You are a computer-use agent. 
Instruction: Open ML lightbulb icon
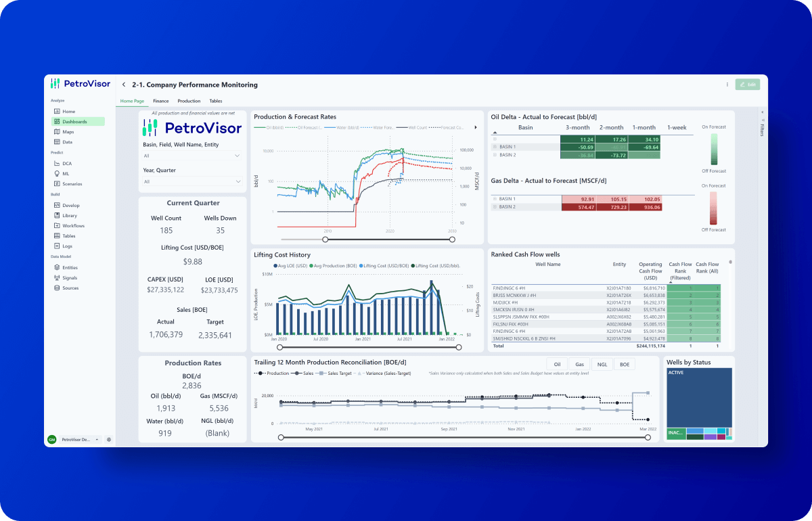tap(57, 173)
